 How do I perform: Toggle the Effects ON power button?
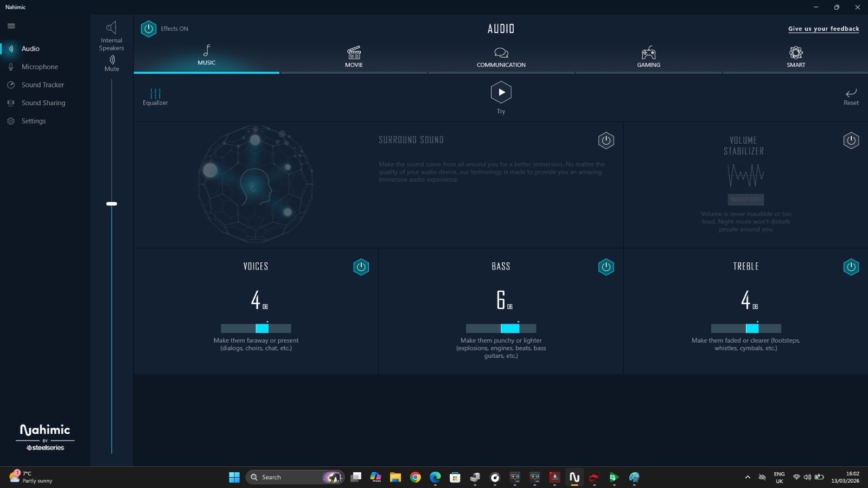pos(149,29)
